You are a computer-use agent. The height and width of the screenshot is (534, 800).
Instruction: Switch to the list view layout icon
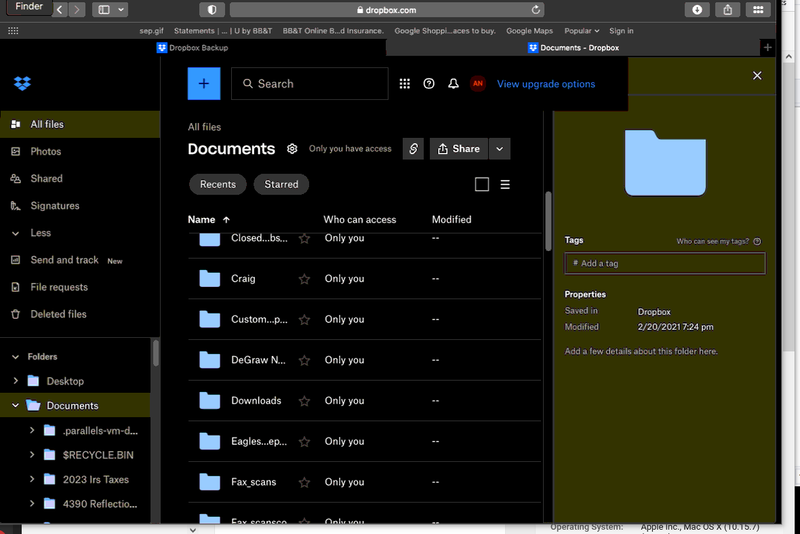pyautogui.click(x=505, y=184)
